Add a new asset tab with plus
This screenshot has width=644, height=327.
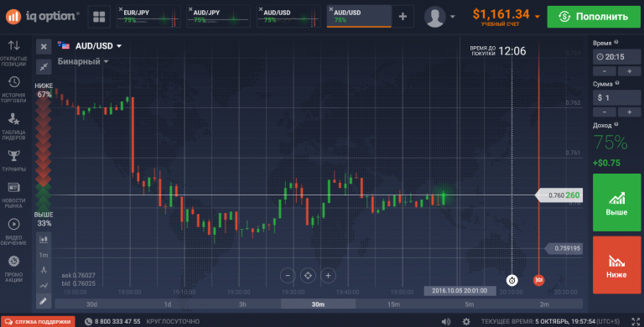[x=402, y=17]
